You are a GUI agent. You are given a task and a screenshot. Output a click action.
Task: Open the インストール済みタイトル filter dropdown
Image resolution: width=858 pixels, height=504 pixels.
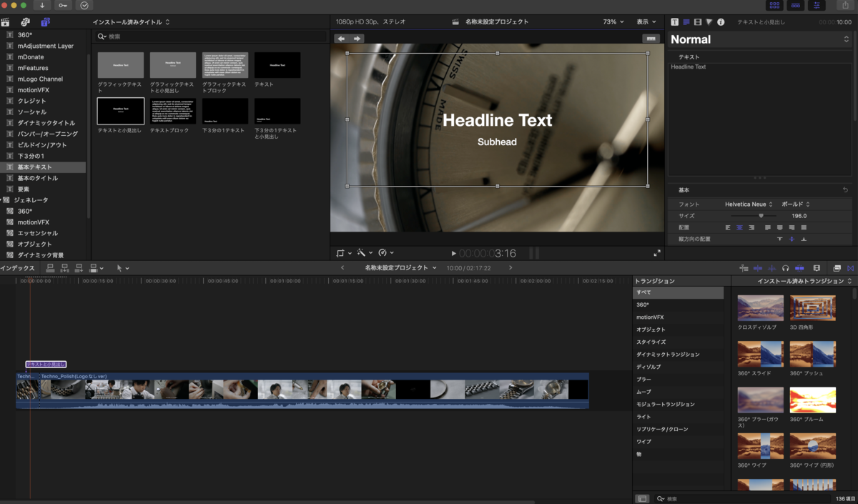[132, 22]
